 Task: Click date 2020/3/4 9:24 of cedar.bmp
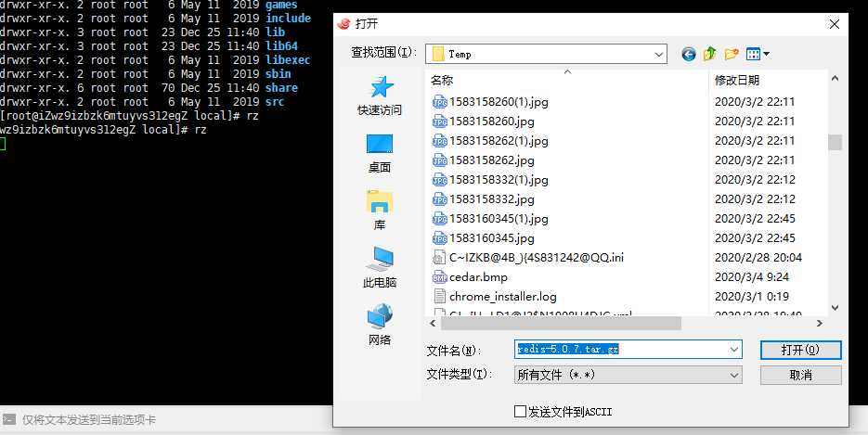(752, 277)
